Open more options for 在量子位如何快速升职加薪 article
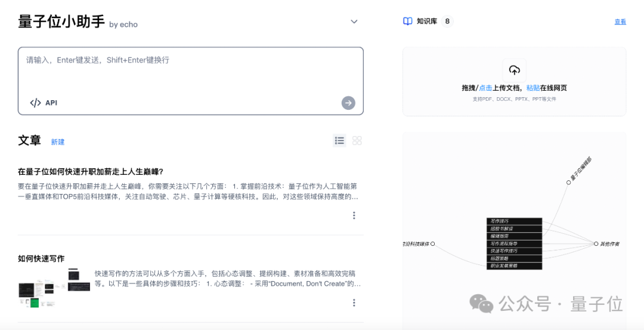The width and height of the screenshot is (644, 330). pos(354,215)
